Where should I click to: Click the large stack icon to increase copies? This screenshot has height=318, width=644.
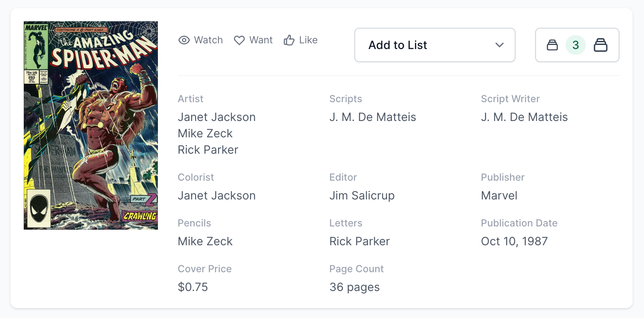(x=600, y=45)
